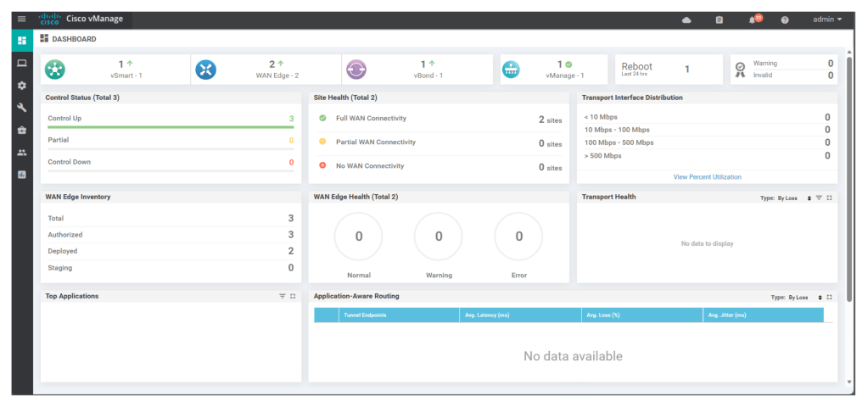Select the Tools wrench icon in the sidebar
868x407 pixels.
click(22, 108)
